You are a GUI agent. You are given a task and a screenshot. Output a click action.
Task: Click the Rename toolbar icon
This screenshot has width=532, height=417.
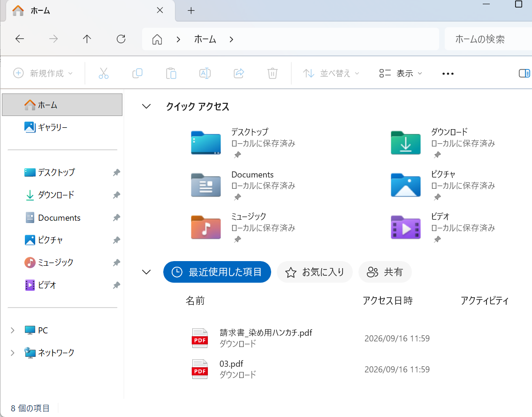(x=205, y=73)
